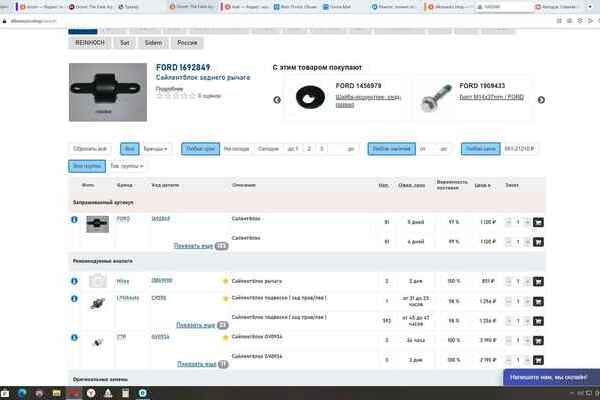
Task: Open the Напишите нам, мы онлайн chat widget
Action: click(551, 377)
